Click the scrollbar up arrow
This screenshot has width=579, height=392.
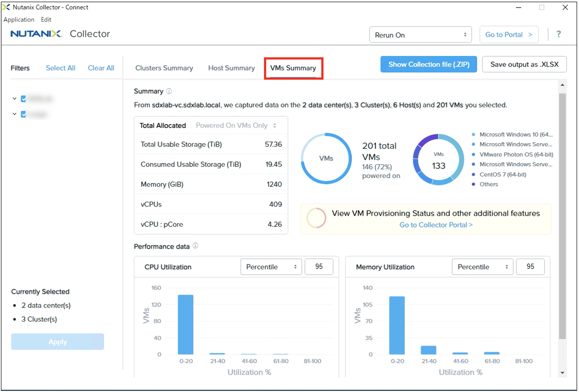point(562,85)
